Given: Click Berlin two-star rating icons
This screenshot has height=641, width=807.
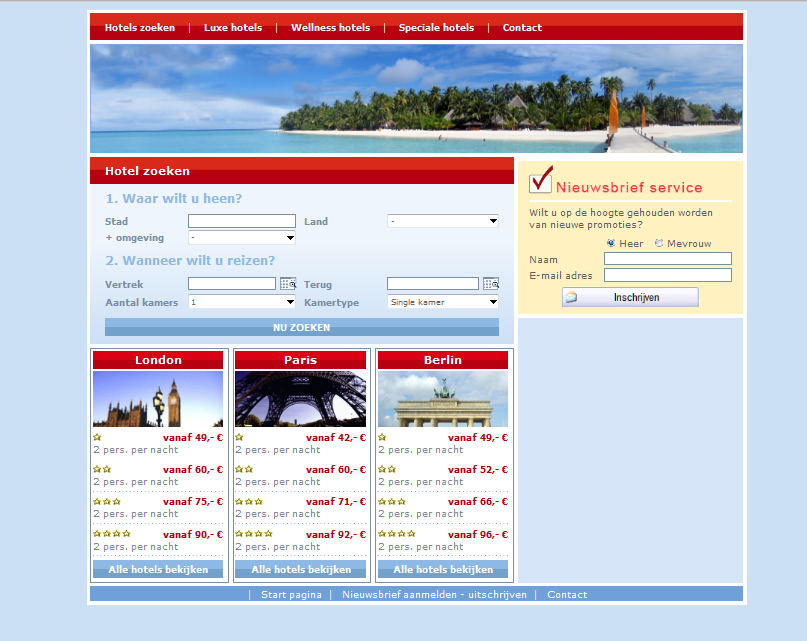Looking at the screenshot, I should [387, 470].
